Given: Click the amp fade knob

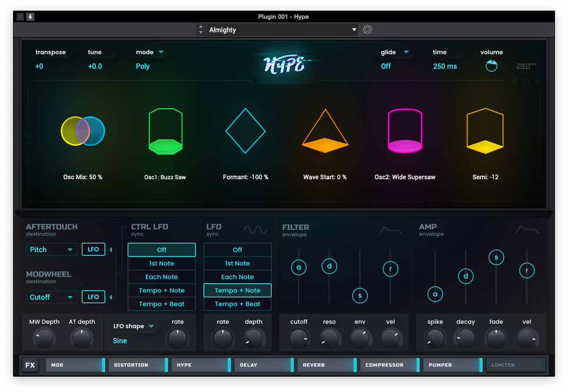Looking at the screenshot, I should pyautogui.click(x=496, y=338).
